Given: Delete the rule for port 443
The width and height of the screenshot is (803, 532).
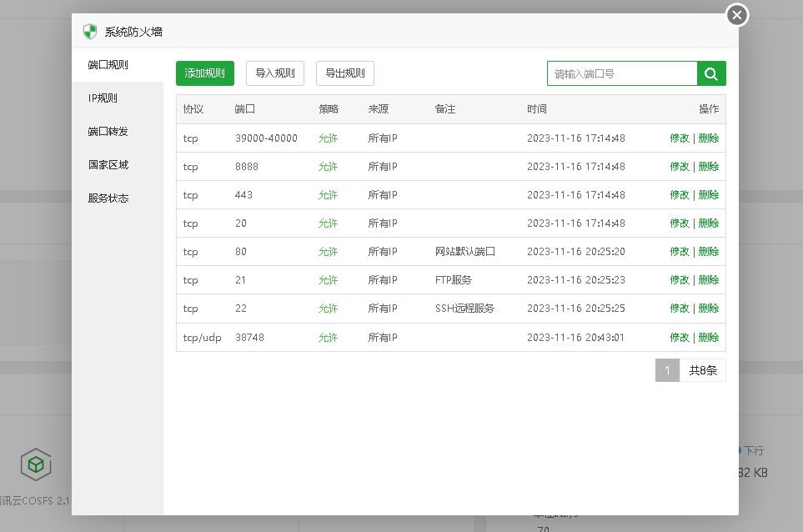Looking at the screenshot, I should point(707,194).
